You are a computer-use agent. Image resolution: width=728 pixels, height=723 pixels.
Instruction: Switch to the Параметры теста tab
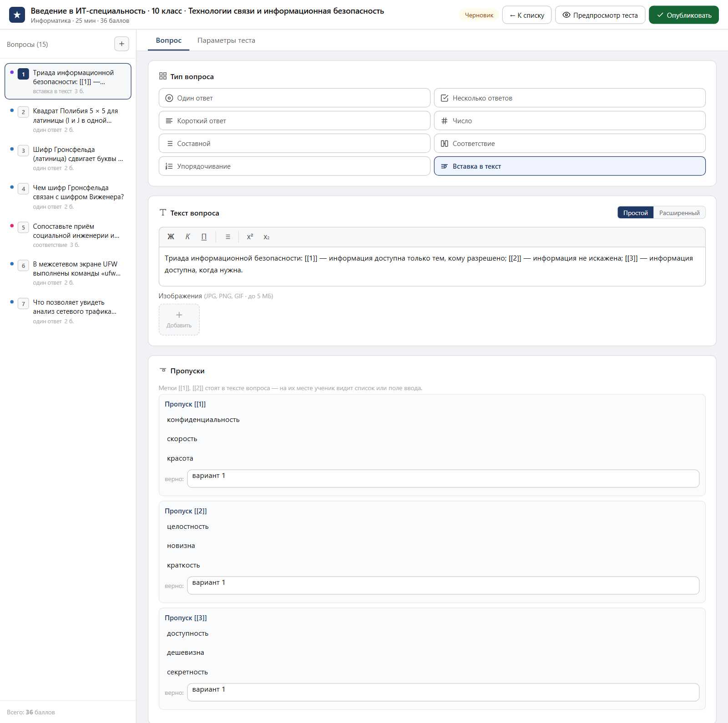[226, 40]
